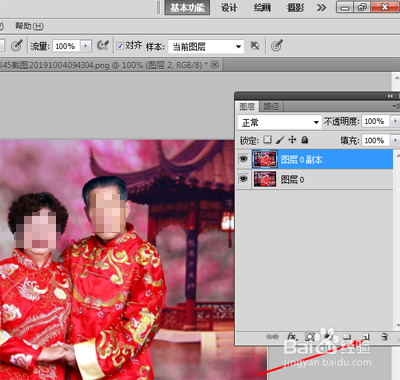Open the 帮助(H) menu

[29, 26]
